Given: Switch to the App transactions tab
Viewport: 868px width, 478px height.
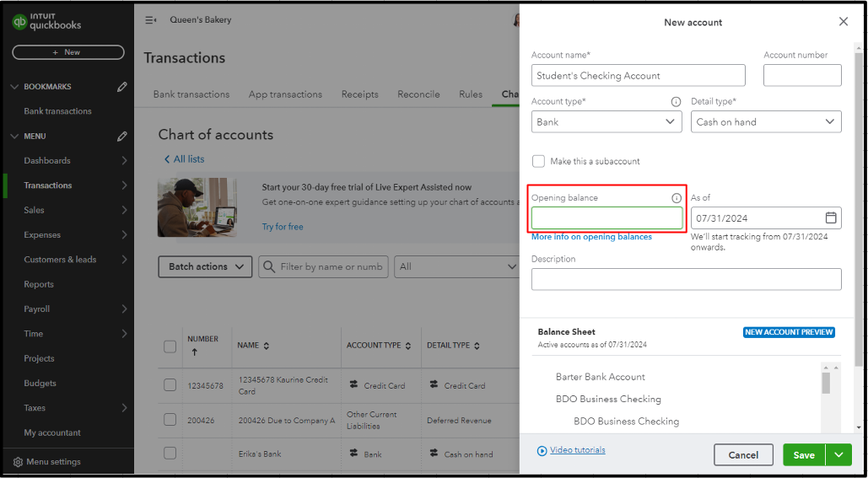Looking at the screenshot, I should (285, 94).
